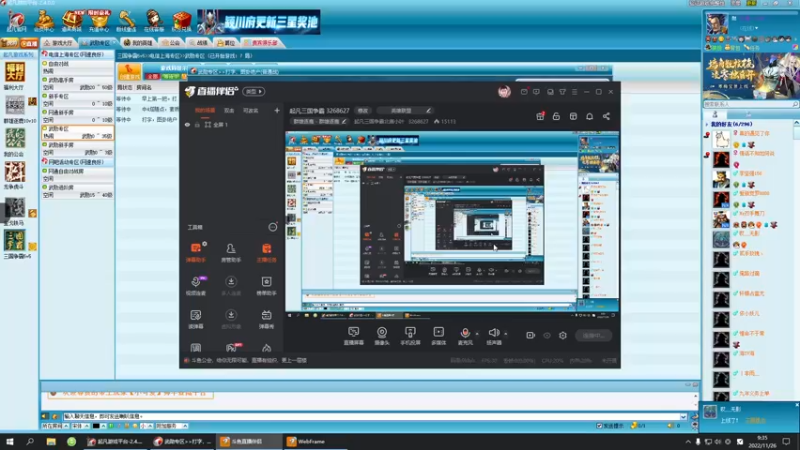The image size is (800, 450).
Task: Expand speaker options arrow
Action: pyautogui.click(x=506, y=334)
